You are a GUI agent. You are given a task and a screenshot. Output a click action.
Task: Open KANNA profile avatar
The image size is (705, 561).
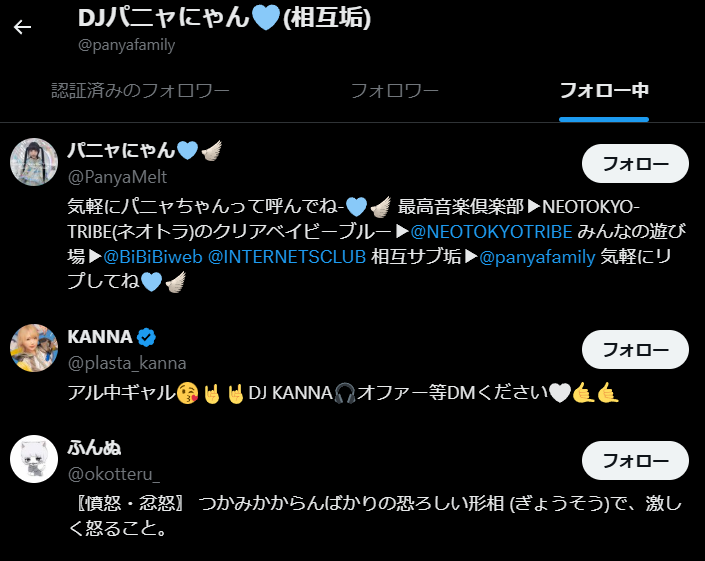click(34, 348)
